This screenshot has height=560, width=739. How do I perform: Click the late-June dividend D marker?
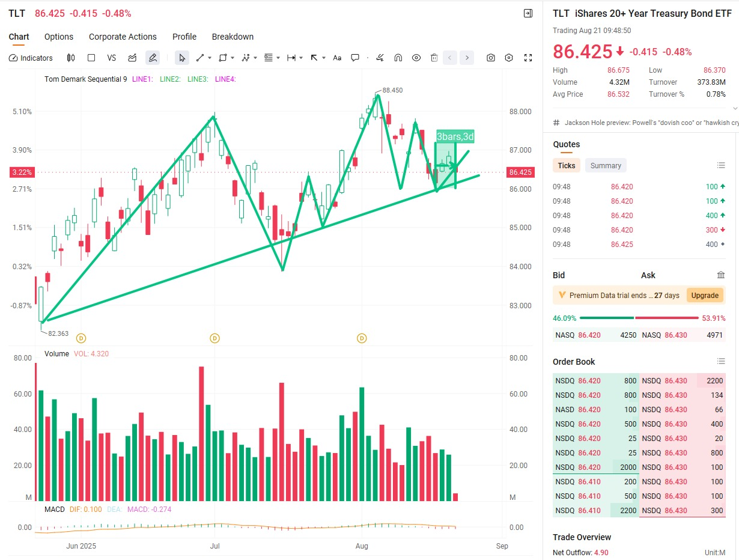tap(214, 338)
